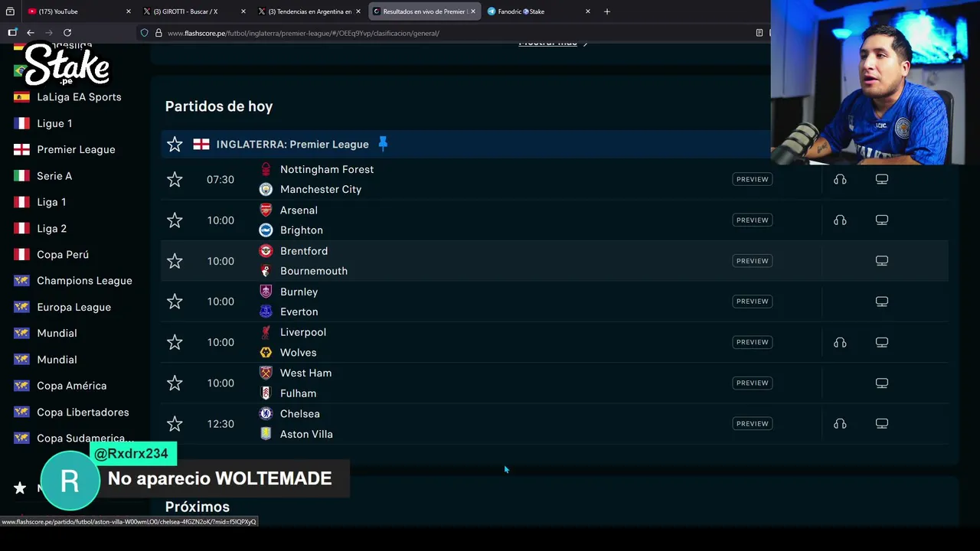Viewport: 980px width, 551px height.
Task: Select Premier League in sidebar
Action: click(76, 149)
